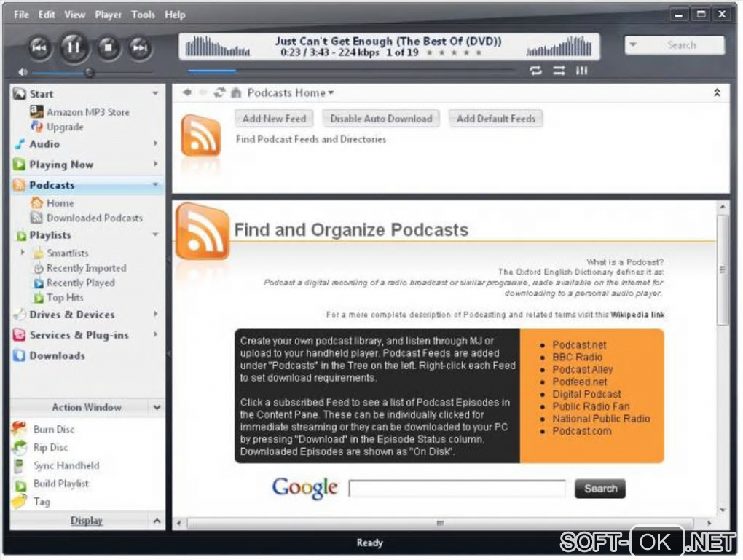The width and height of the screenshot is (743, 560).
Task: Open Podcasts Home item
Action: 60,202
